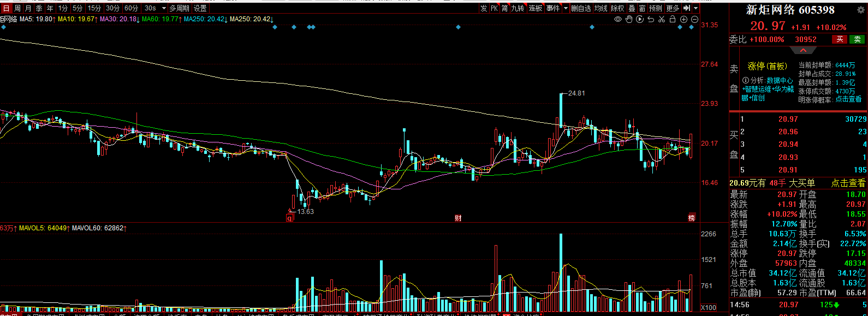Open the 更多 more menu
868x316 pixels.
tap(673, 8)
